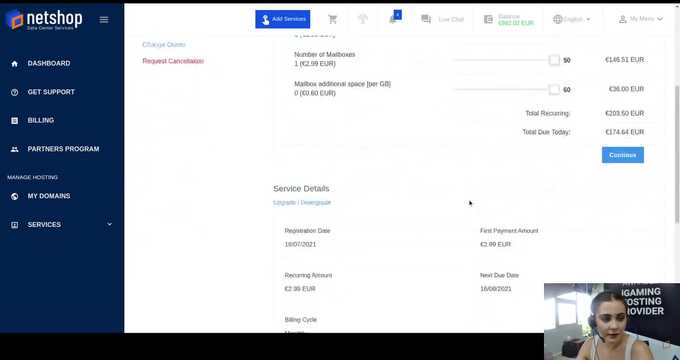Click Request Cancellation link

point(173,61)
